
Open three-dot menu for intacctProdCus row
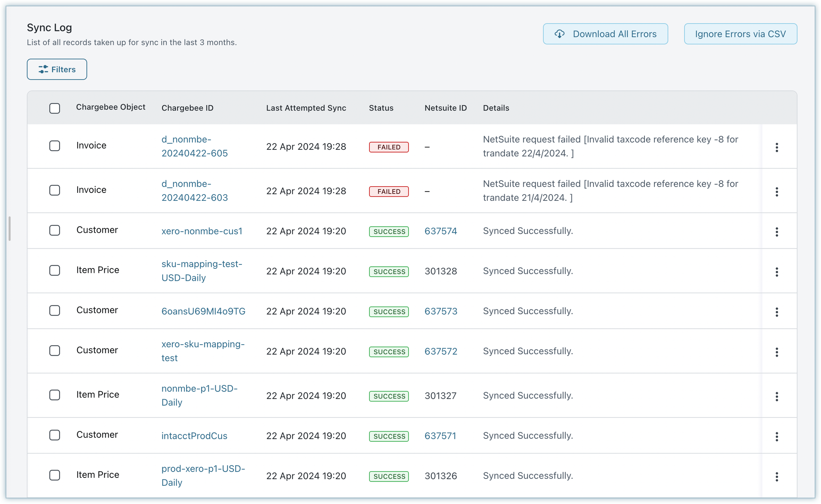coord(777,436)
